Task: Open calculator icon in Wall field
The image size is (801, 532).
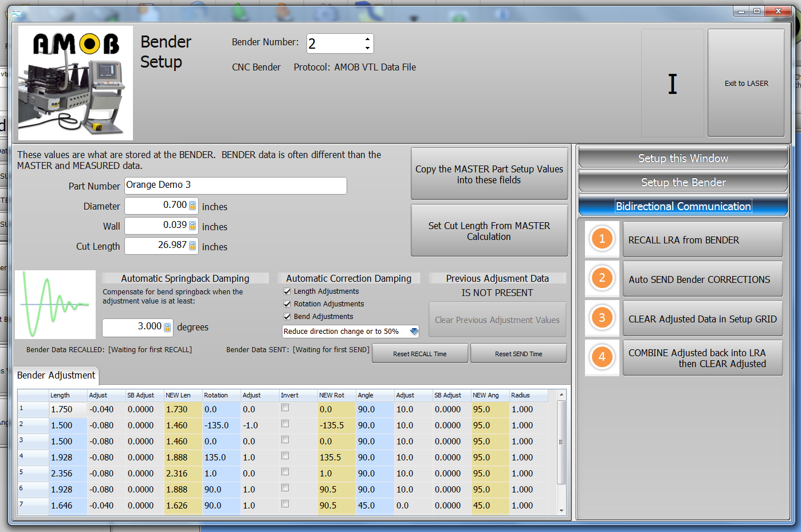Action: click(x=193, y=226)
